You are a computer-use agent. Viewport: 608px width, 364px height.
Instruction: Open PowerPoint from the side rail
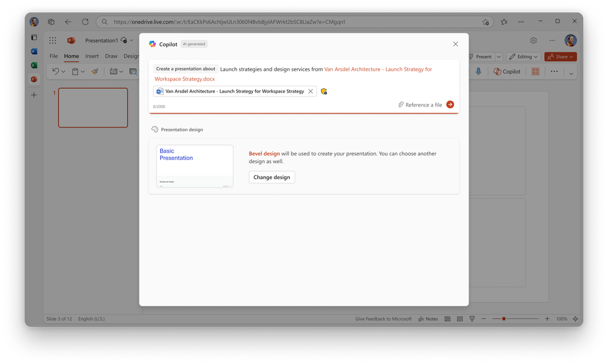click(x=34, y=79)
